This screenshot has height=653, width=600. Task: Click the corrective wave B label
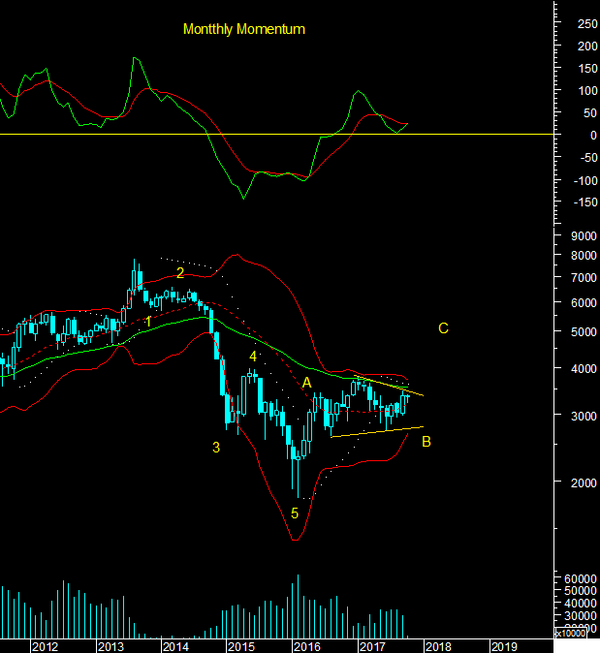pos(426,441)
